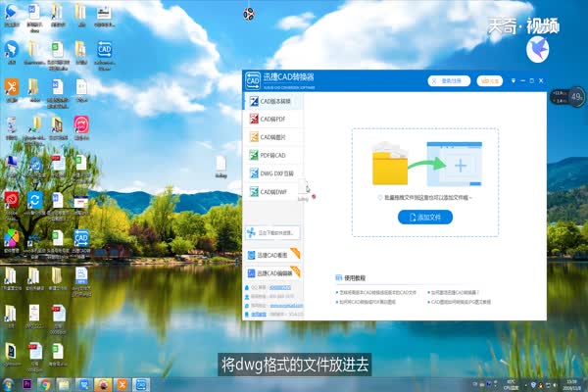Click the plus sign window illustration
588x392 pixels.
[455, 164]
